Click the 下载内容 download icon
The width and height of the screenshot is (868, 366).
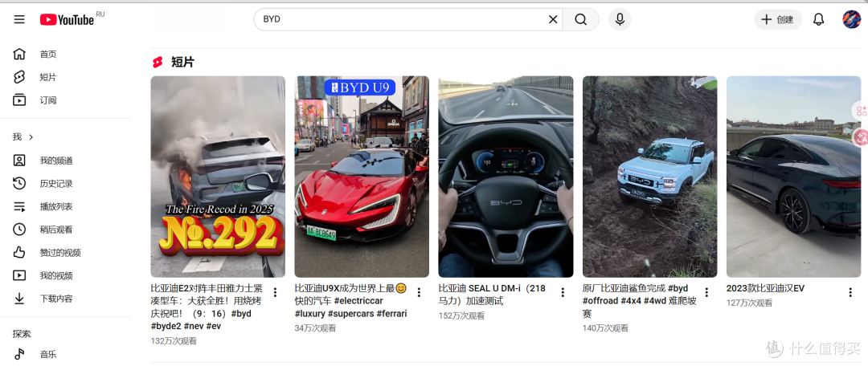tap(19, 299)
